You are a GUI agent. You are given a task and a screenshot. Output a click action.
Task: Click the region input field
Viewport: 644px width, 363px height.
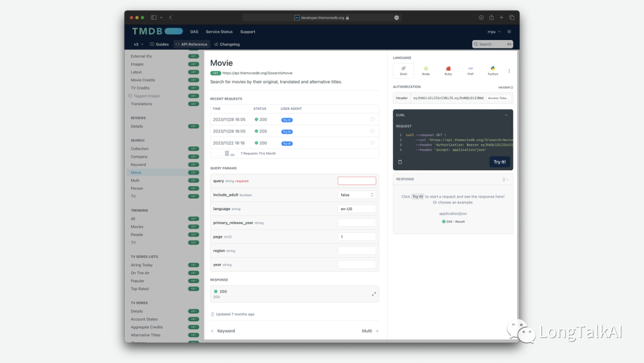tap(357, 251)
